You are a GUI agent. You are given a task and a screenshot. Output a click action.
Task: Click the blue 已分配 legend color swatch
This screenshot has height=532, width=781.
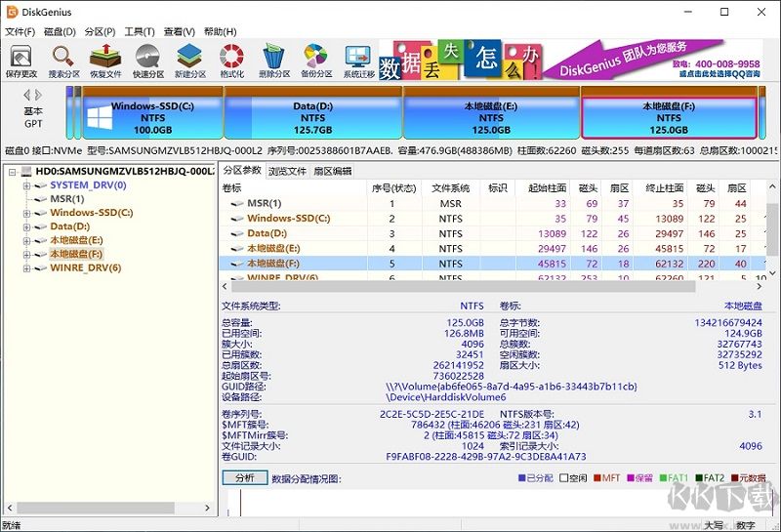[520, 478]
